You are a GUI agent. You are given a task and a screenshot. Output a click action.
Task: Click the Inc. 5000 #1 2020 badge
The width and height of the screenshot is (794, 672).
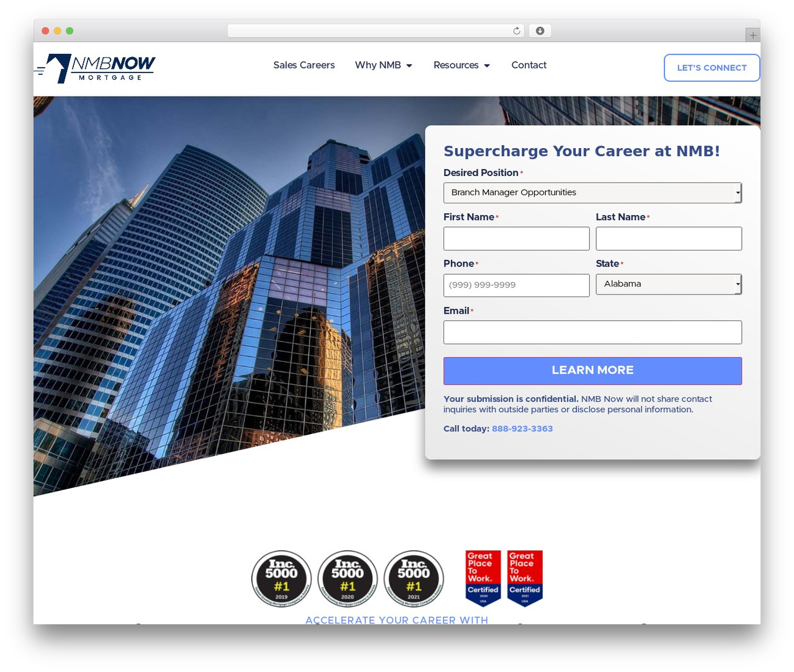click(x=347, y=579)
